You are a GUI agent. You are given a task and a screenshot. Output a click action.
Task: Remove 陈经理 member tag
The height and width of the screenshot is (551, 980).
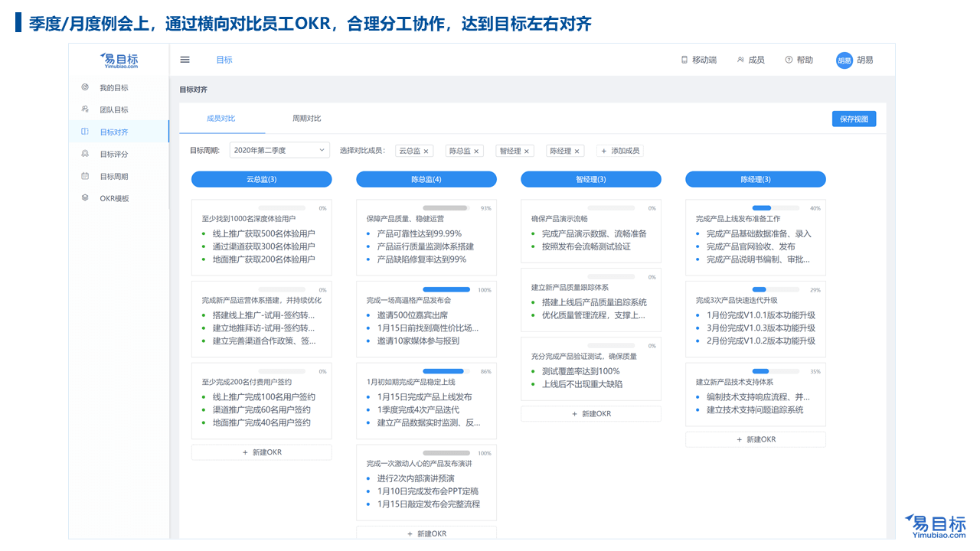577,152
